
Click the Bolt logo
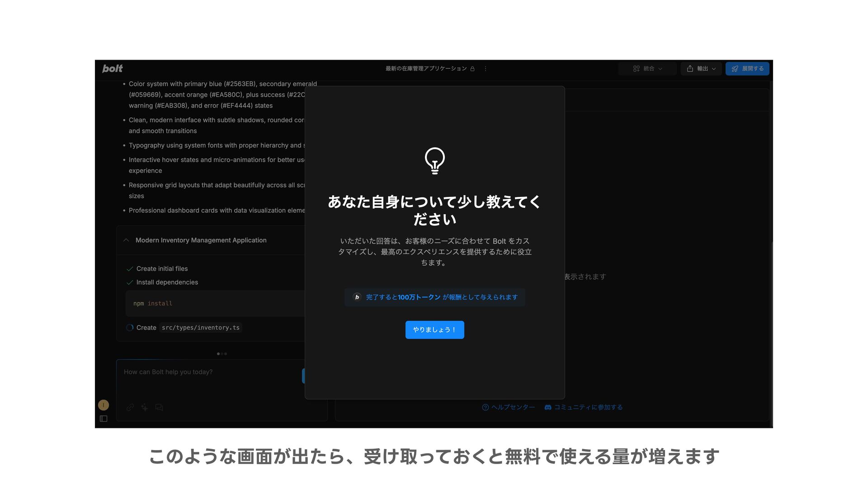112,69
